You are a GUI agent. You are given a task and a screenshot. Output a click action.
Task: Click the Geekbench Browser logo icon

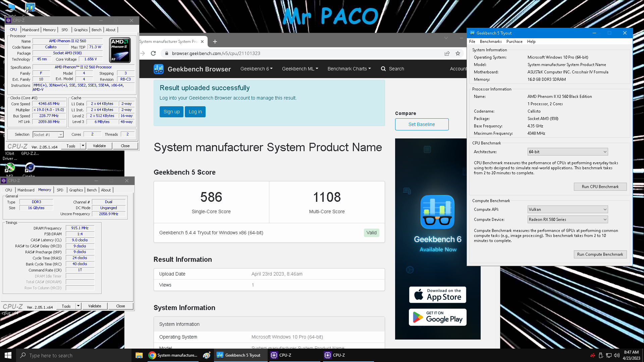click(159, 69)
